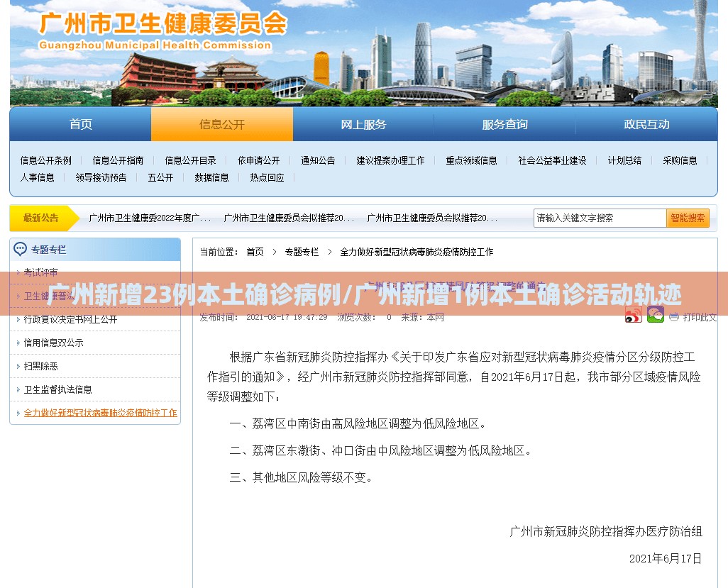Open announcement 广州市卫生健康委2022年度广...
Screen dimensions: 728x588
tap(150, 218)
